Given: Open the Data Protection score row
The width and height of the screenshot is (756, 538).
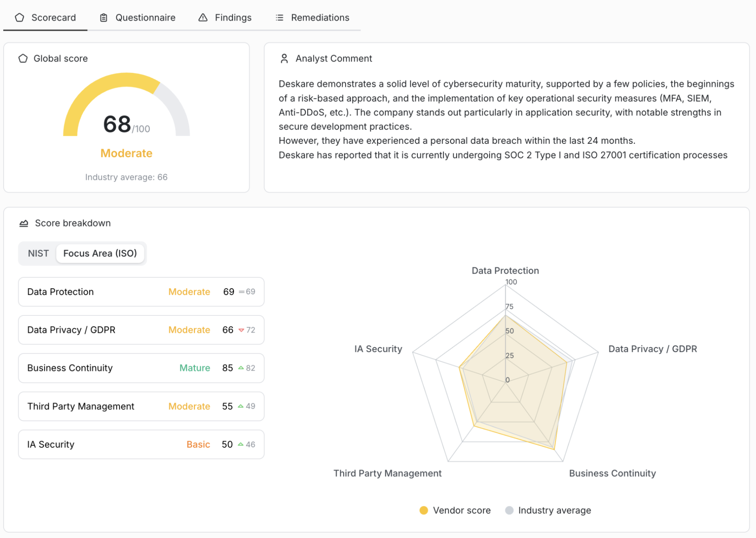Looking at the screenshot, I should [141, 291].
